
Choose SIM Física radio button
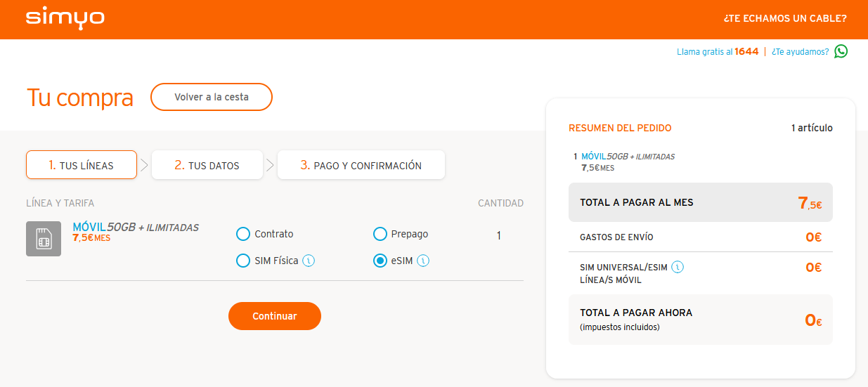[243, 261]
